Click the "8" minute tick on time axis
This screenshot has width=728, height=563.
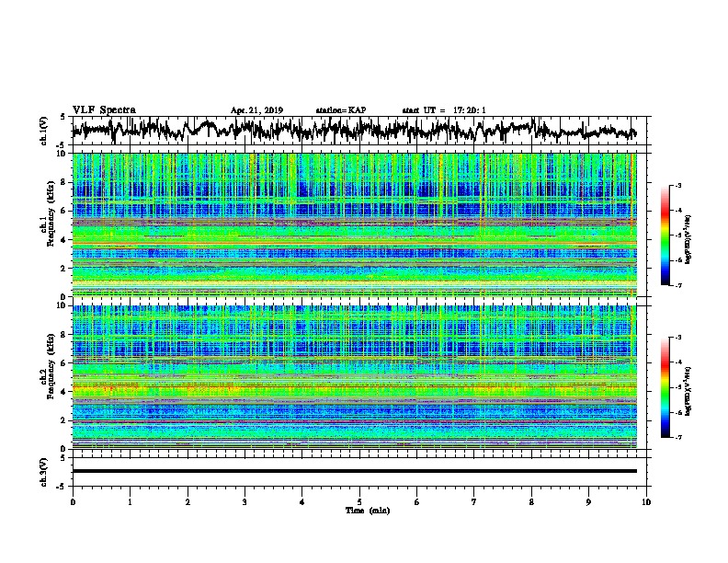(531, 502)
